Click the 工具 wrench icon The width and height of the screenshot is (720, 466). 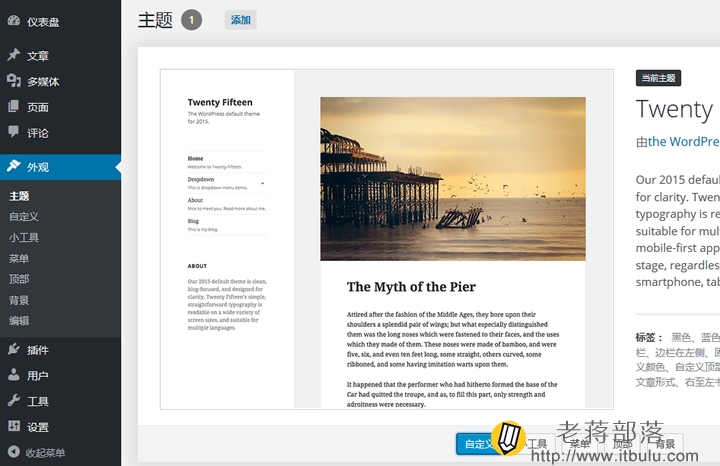pos(14,400)
